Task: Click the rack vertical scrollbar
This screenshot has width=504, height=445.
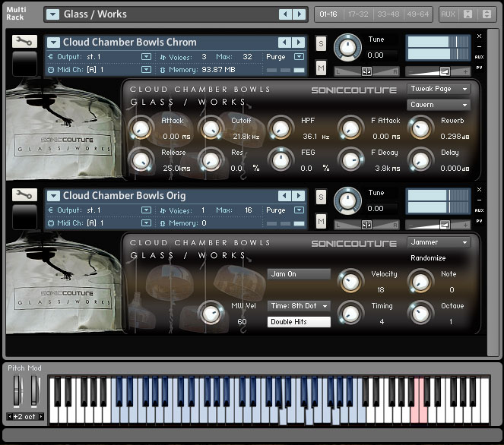Action: (493, 192)
